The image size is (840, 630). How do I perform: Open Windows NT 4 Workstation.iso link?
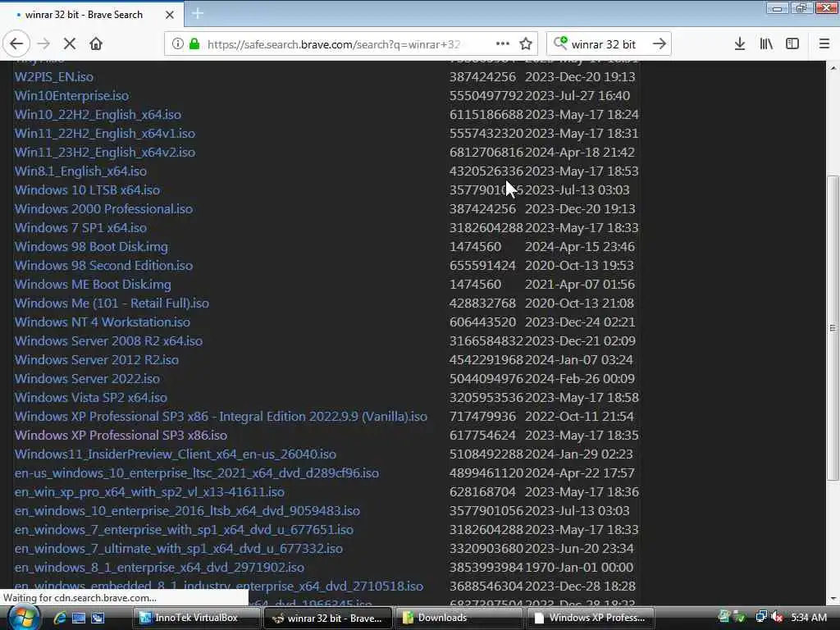pos(103,322)
